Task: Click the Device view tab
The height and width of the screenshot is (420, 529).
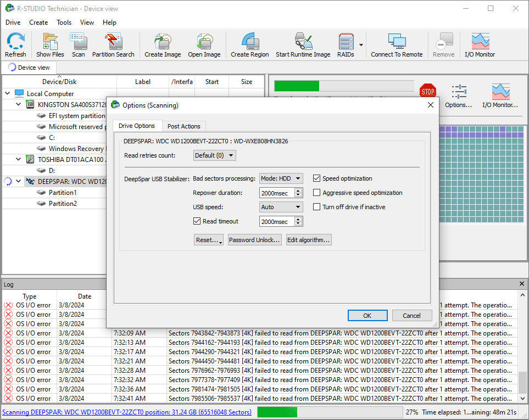Action: point(29,68)
